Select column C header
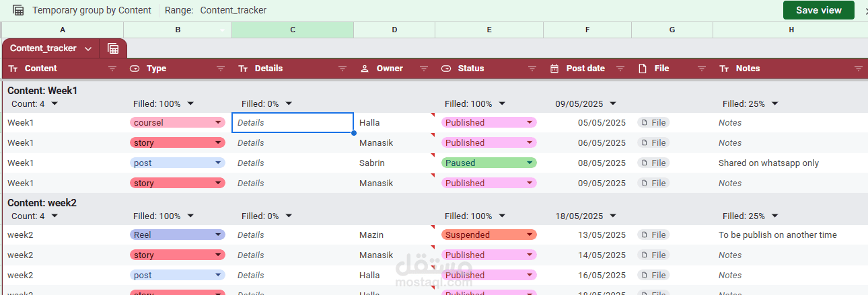 (x=293, y=30)
